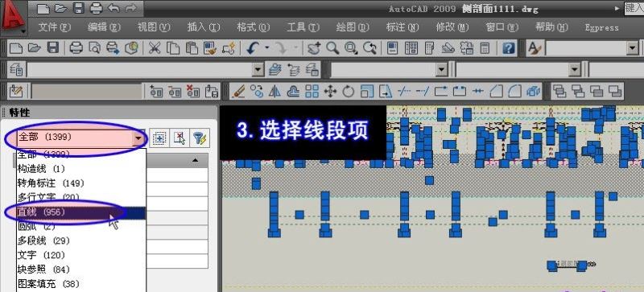This screenshot has width=644, height=292.
Task: Open the 修改(M) menu
Action: coord(452,27)
